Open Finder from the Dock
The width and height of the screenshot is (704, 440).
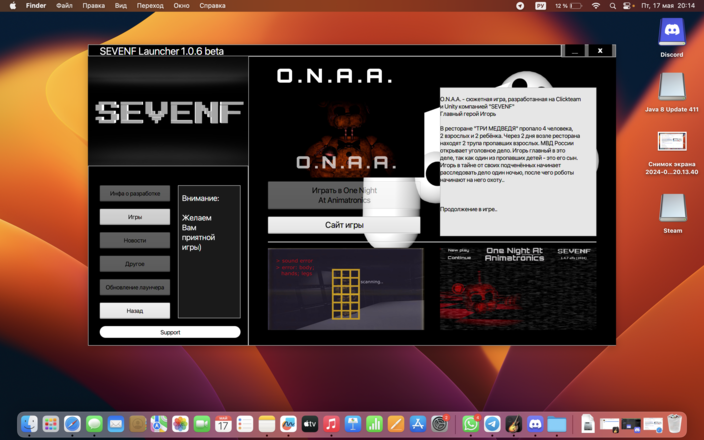(29, 424)
